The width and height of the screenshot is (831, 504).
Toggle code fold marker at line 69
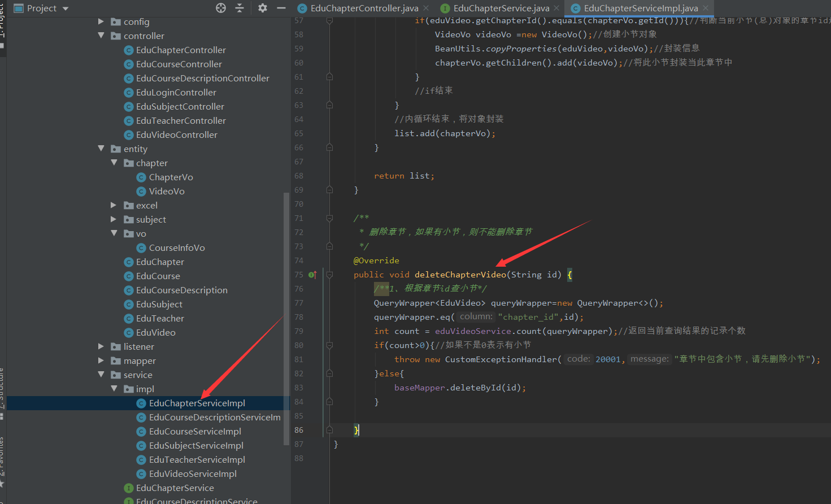[x=329, y=190]
